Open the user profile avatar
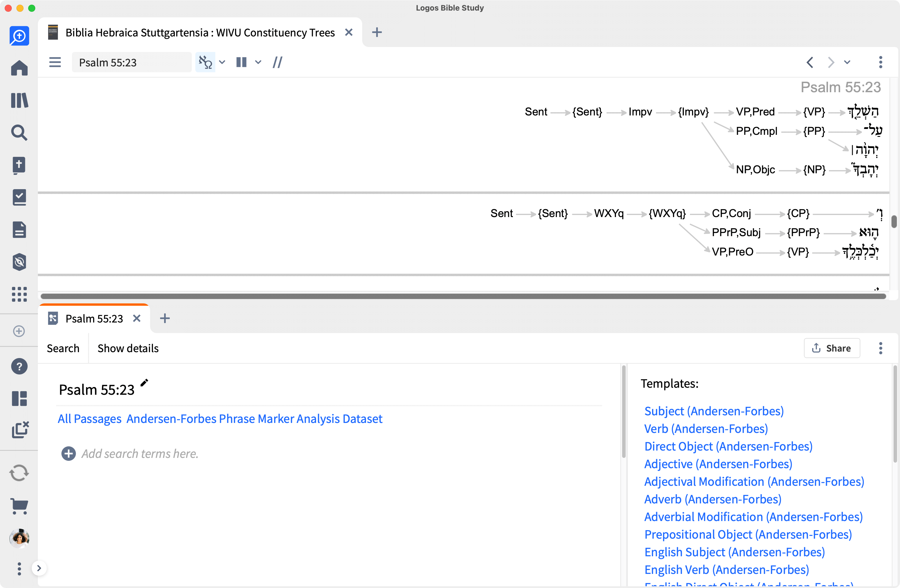 tap(19, 538)
